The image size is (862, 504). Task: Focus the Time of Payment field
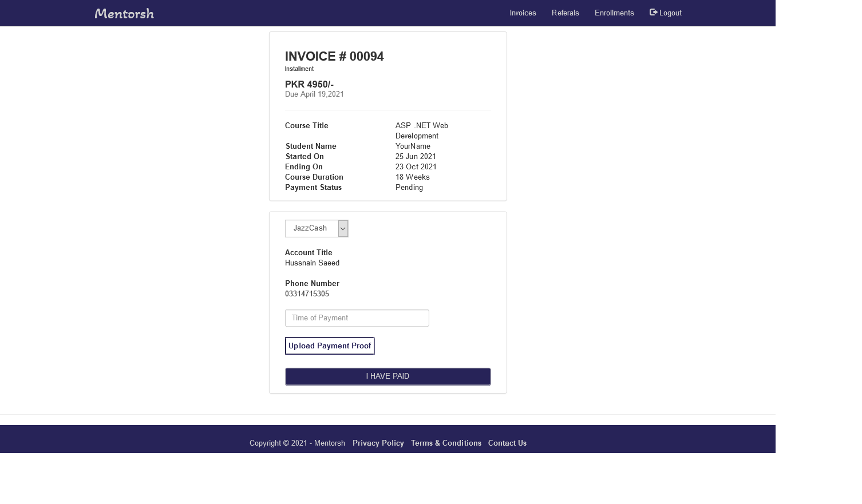pyautogui.click(x=357, y=318)
